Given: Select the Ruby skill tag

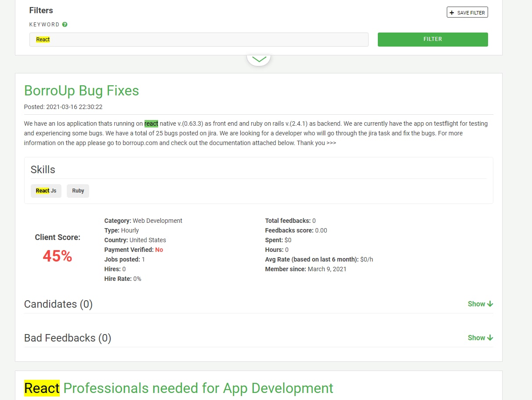Looking at the screenshot, I should click(x=78, y=191).
